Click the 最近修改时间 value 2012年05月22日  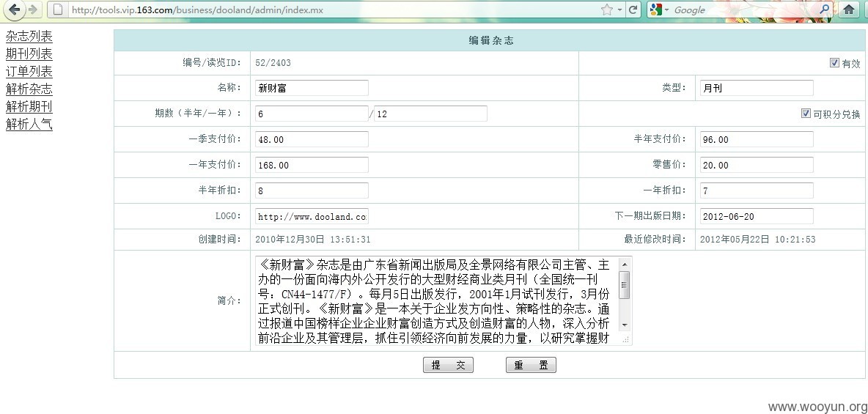click(758, 239)
